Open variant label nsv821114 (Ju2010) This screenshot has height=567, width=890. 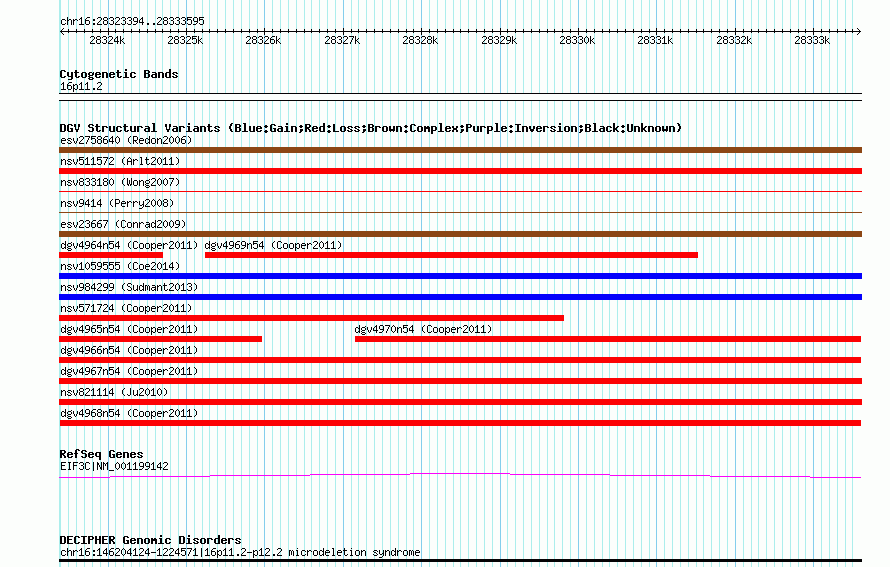pyautogui.click(x=114, y=392)
